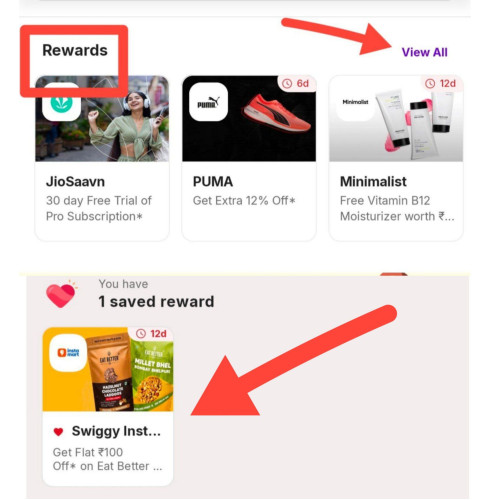Click the 12d timer on Swiggy saved reward
The width and height of the screenshot is (500, 500).
152,334
